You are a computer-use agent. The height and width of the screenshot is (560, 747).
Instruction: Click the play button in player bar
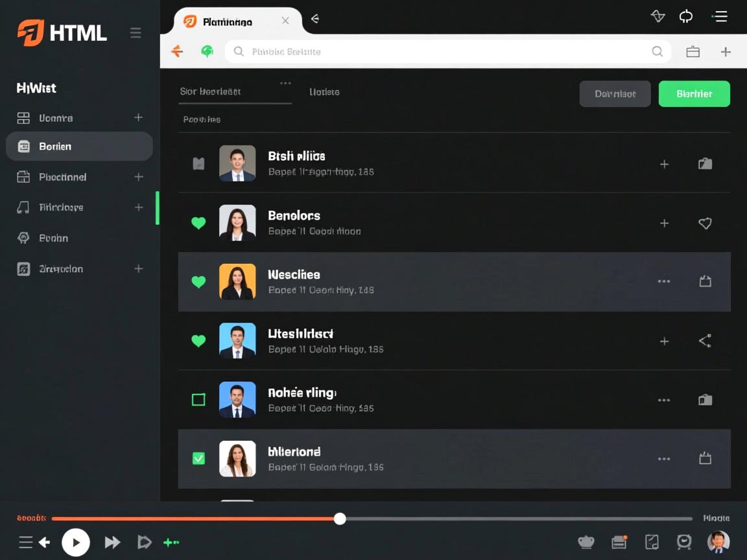(x=76, y=542)
